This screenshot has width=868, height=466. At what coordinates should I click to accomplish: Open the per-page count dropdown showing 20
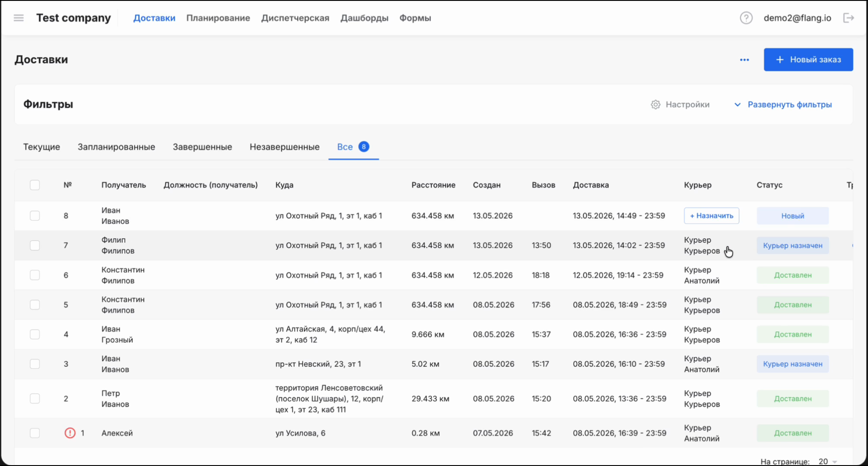[x=827, y=461]
